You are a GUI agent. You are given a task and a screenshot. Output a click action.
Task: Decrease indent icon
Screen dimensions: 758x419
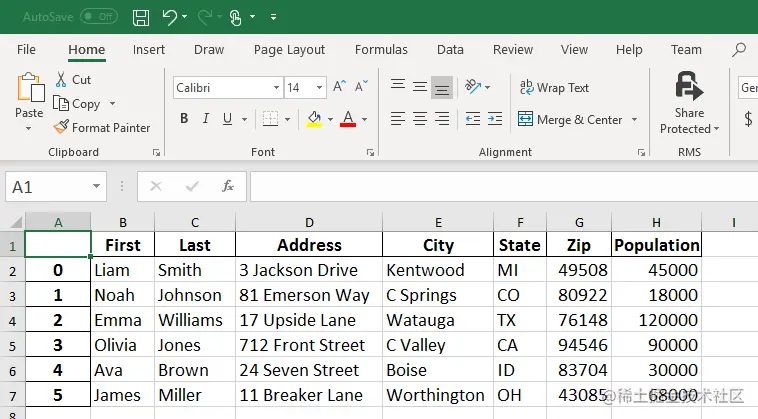[x=473, y=118]
